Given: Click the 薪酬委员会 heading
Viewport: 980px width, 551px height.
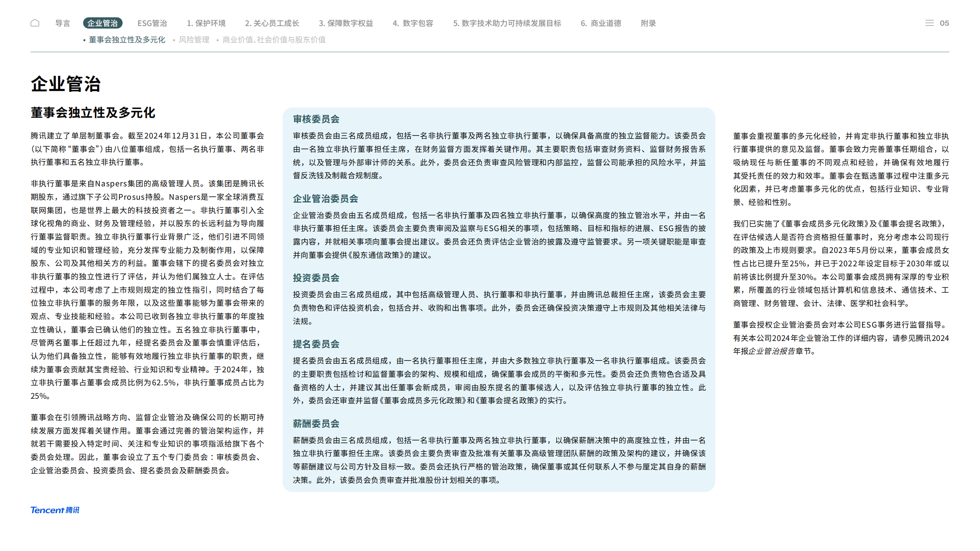Looking at the screenshot, I should click(316, 424).
